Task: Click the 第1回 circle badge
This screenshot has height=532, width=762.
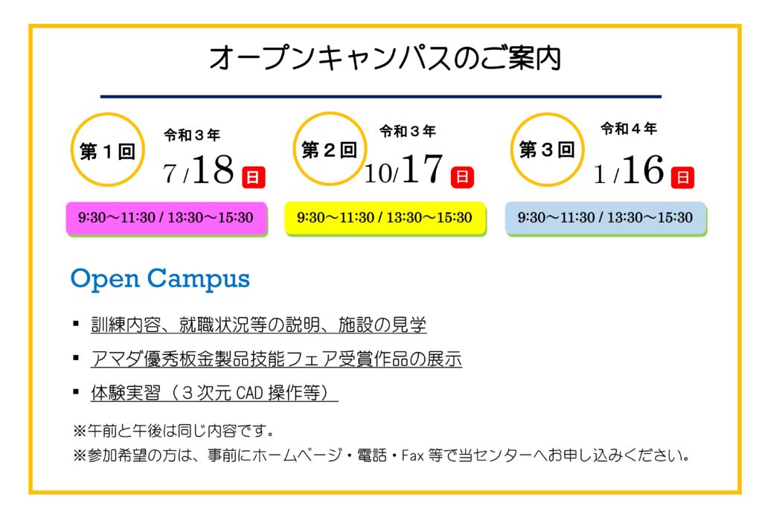Action: tap(108, 150)
